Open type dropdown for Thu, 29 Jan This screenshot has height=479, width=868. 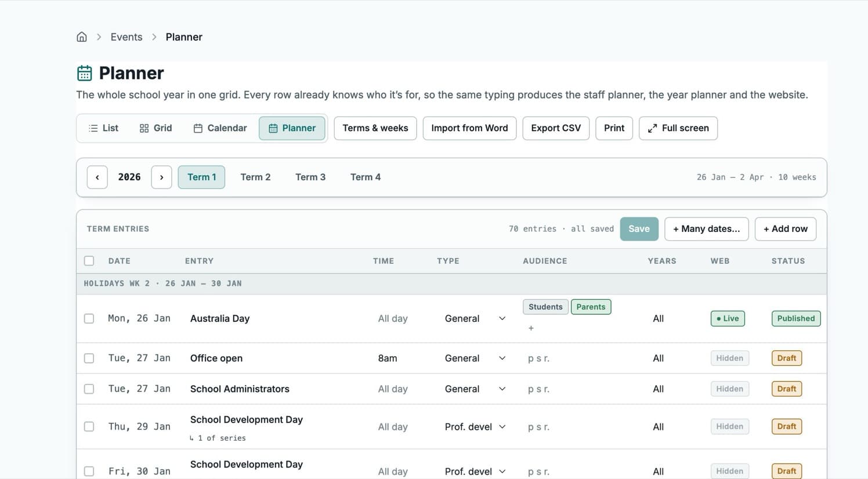click(475, 427)
